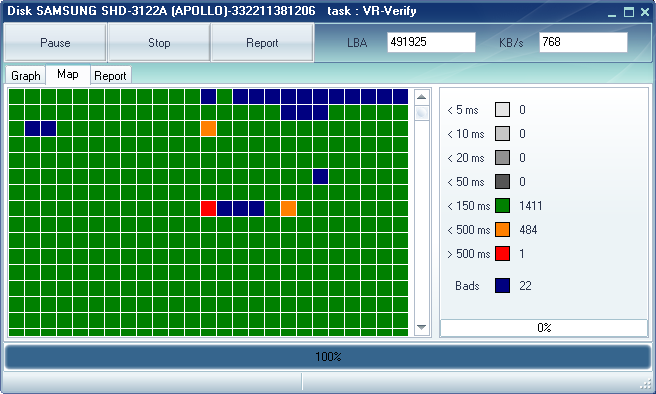Click the red block in the map
Viewport: 656px width, 394px height.
click(208, 208)
